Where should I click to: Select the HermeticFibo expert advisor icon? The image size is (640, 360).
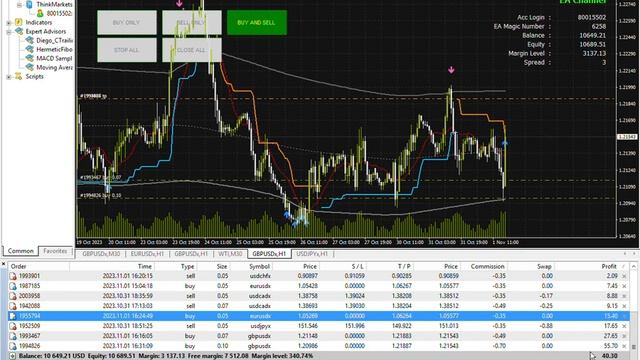29,49
